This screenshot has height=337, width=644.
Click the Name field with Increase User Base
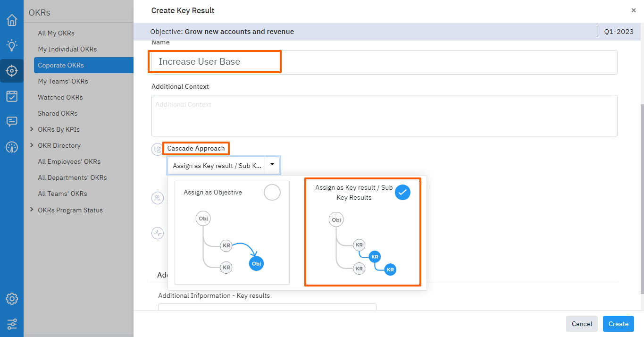[384, 62]
